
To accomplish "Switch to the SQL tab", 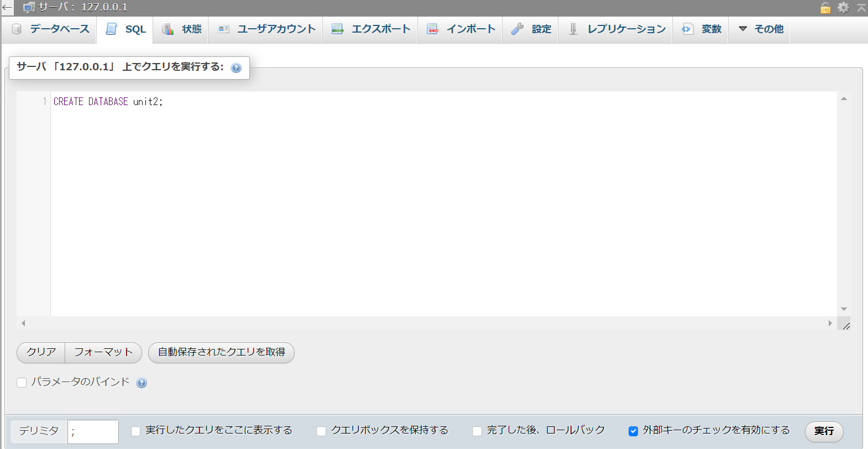I will (x=126, y=29).
